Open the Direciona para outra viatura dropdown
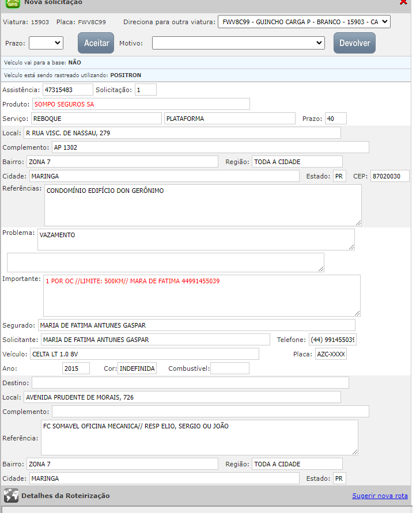The height and width of the screenshot is (513, 420). [304, 22]
